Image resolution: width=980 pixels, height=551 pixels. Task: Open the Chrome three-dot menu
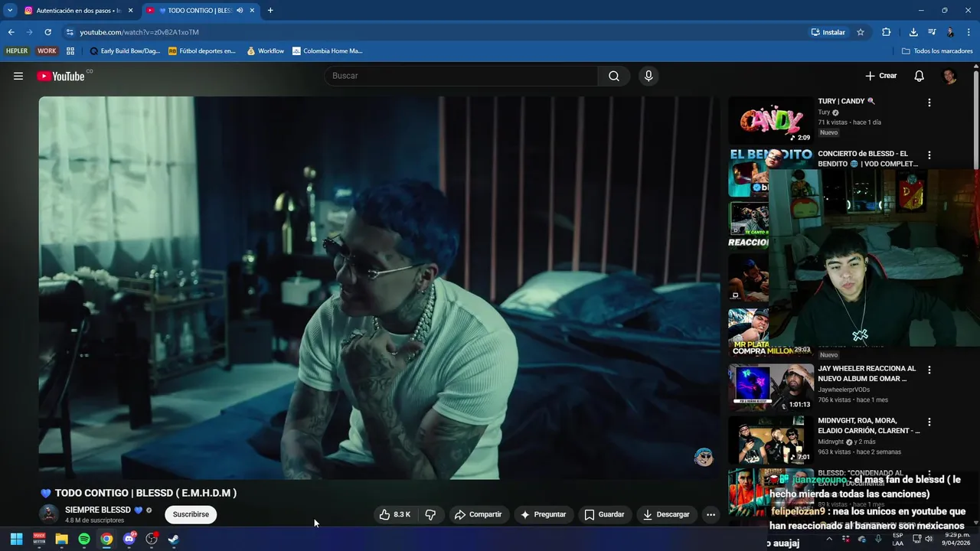(x=969, y=32)
